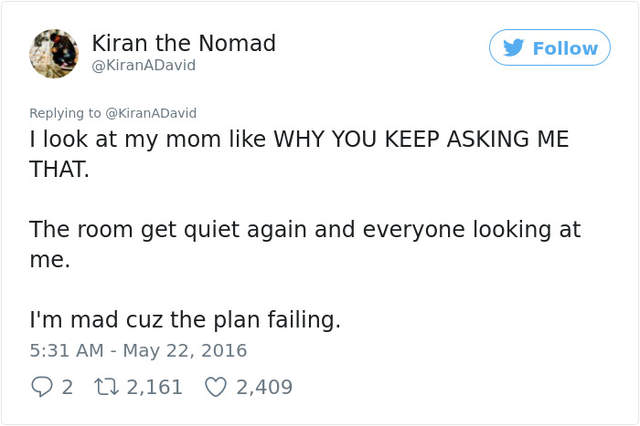
Task: Like the tweet with the heart icon
Action: coord(214,386)
